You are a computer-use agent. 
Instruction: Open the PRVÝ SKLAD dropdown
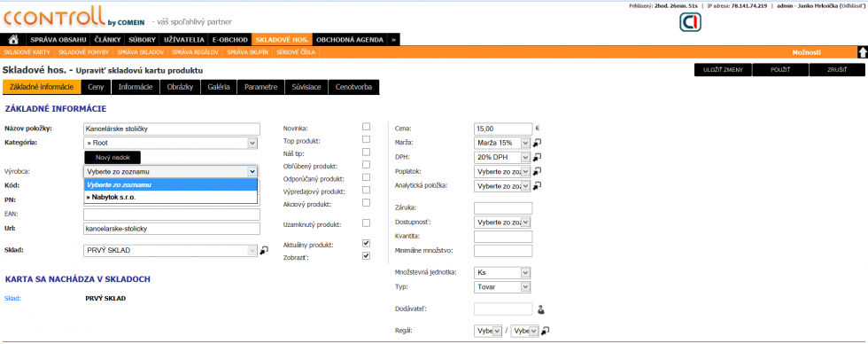[170, 251]
